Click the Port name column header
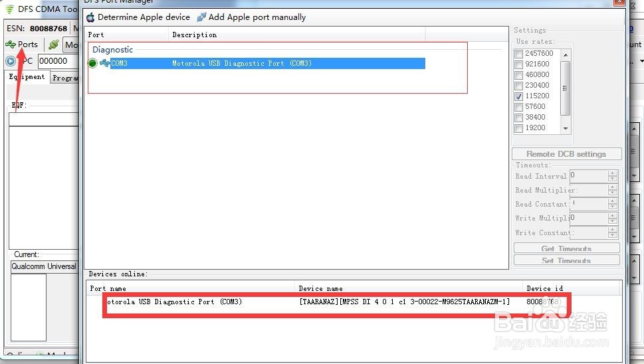 click(191, 288)
